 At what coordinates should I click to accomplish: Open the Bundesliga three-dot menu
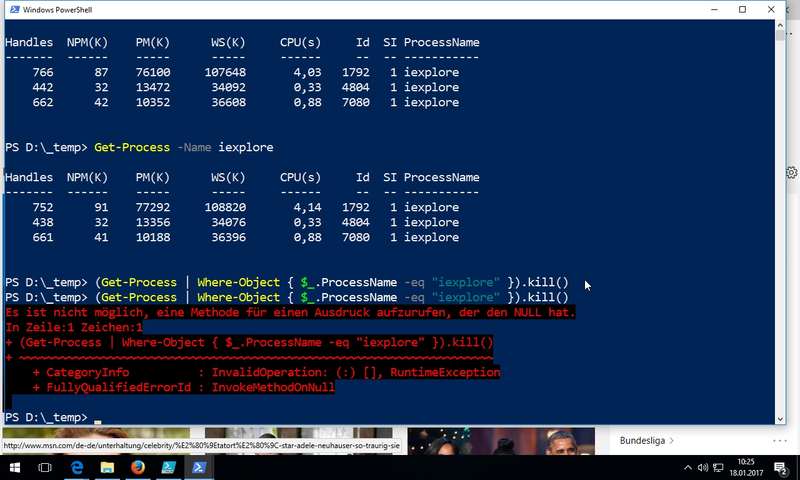[x=780, y=440]
